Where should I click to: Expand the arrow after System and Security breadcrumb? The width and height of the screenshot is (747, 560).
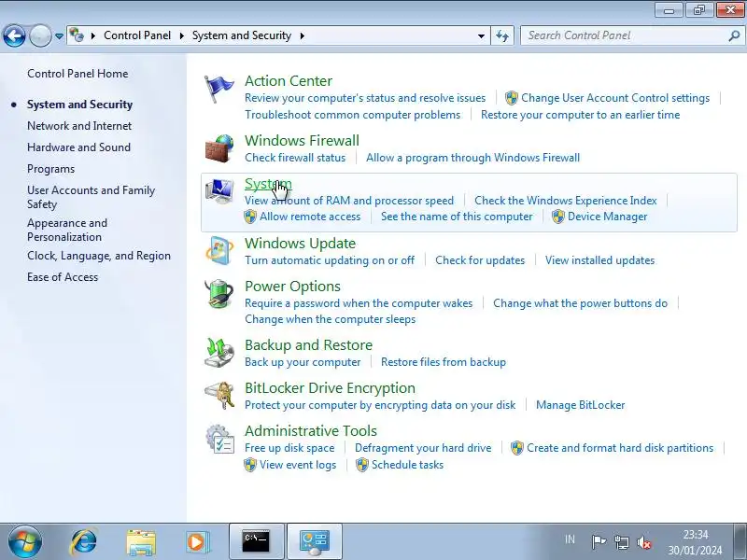point(302,35)
